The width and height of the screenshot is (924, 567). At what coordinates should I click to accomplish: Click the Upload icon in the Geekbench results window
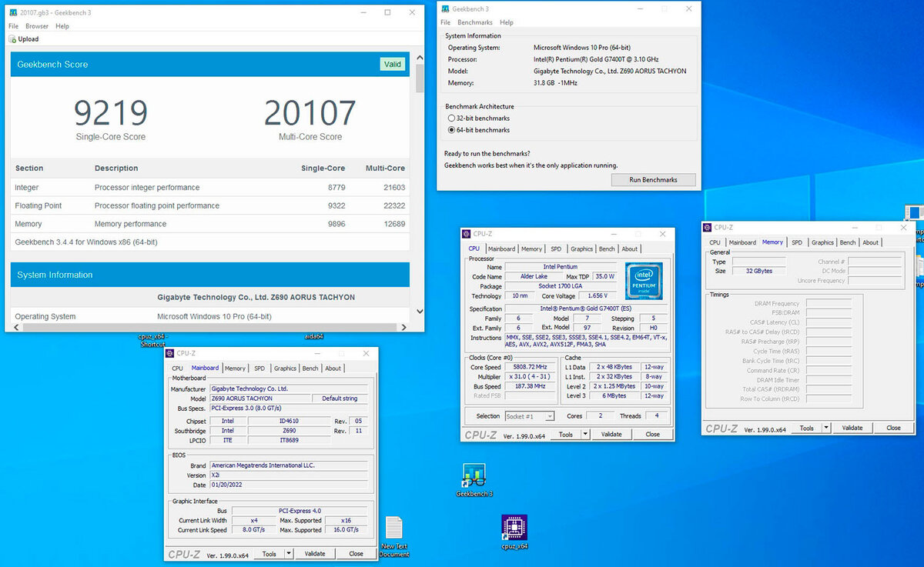(12, 39)
